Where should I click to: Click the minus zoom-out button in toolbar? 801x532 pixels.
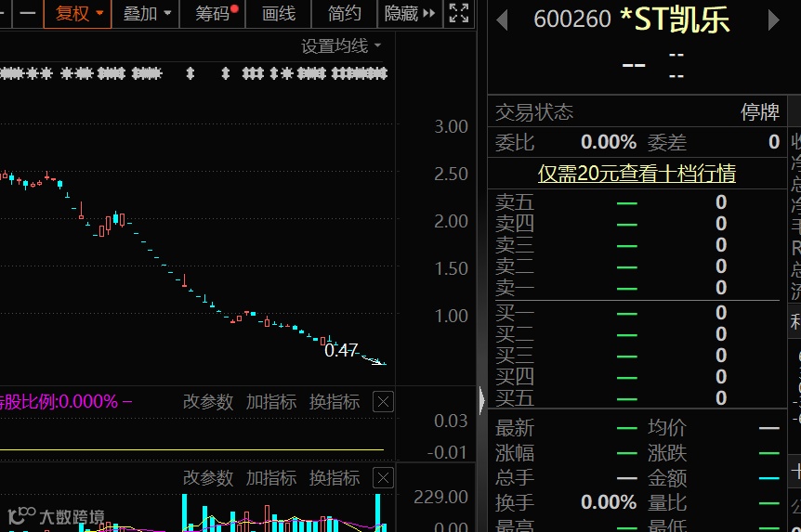coord(28,14)
